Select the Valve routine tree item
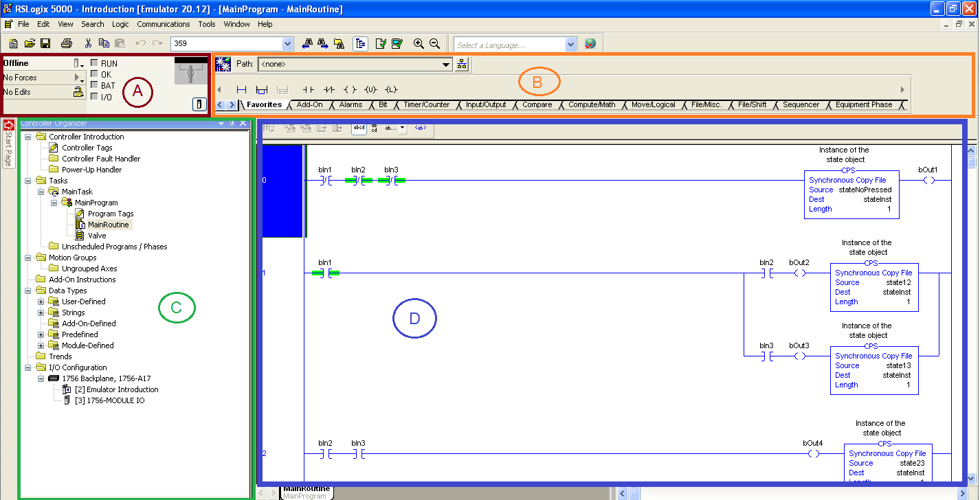Viewport: 980px width, 500px height. pos(97,236)
